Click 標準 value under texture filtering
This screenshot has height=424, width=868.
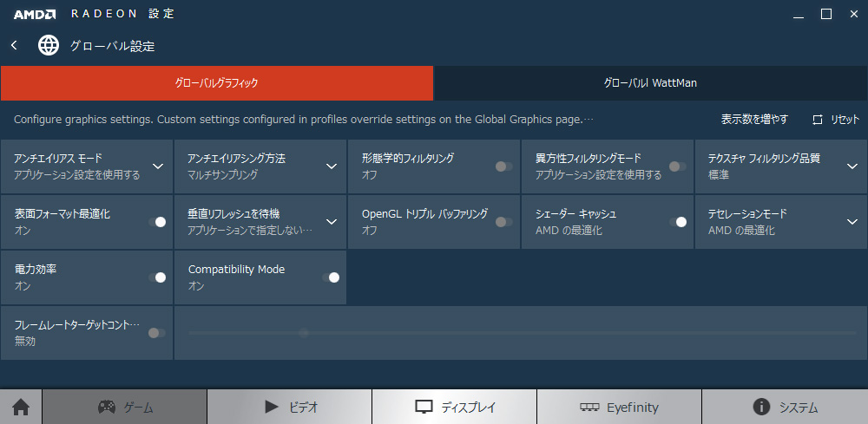tap(719, 175)
